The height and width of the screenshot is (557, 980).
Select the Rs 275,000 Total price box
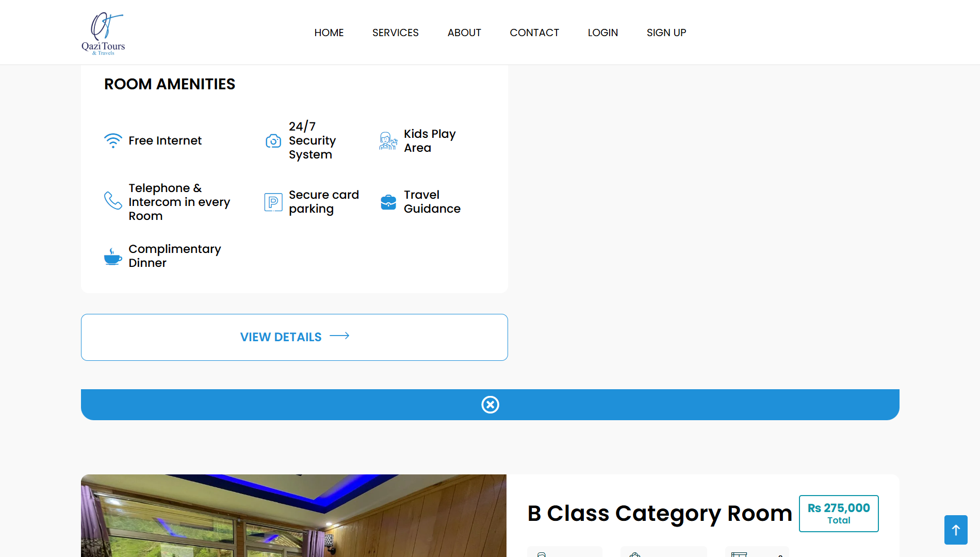pyautogui.click(x=839, y=514)
